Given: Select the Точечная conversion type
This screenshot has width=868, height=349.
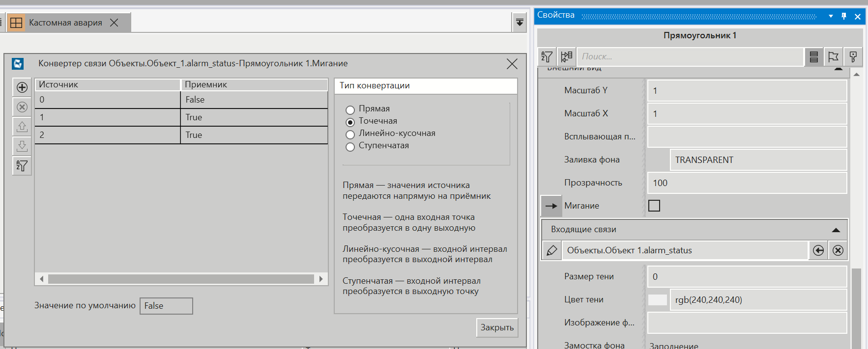Looking at the screenshot, I should pos(350,122).
